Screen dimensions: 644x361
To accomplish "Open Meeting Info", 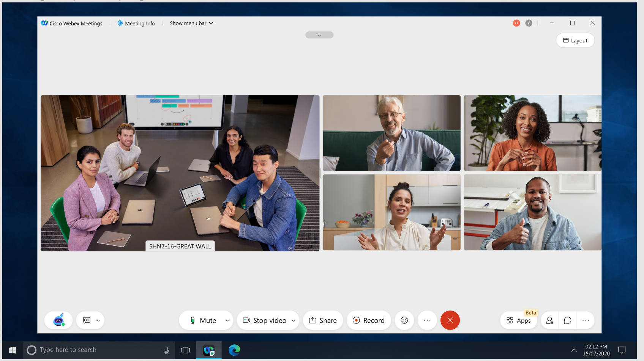I will click(136, 23).
